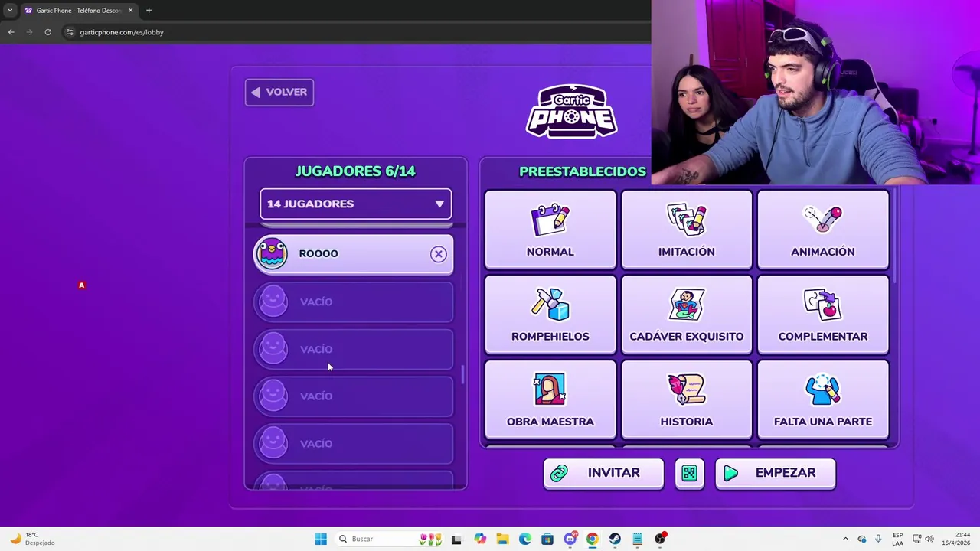Image resolution: width=980 pixels, height=551 pixels.
Task: Open Microsoft Edge from the taskbar
Action: [x=524, y=539]
